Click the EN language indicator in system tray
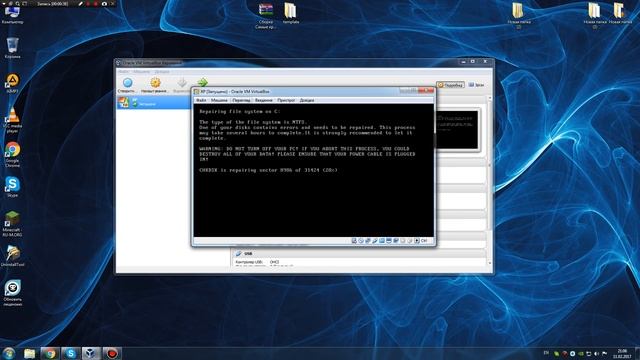The image size is (640, 360). pyautogui.click(x=546, y=353)
